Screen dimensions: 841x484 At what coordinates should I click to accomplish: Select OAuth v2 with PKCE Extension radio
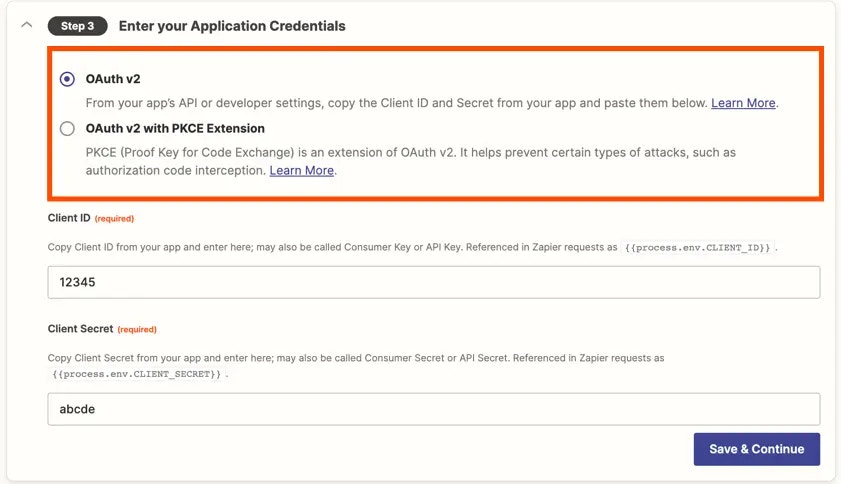tap(67, 128)
